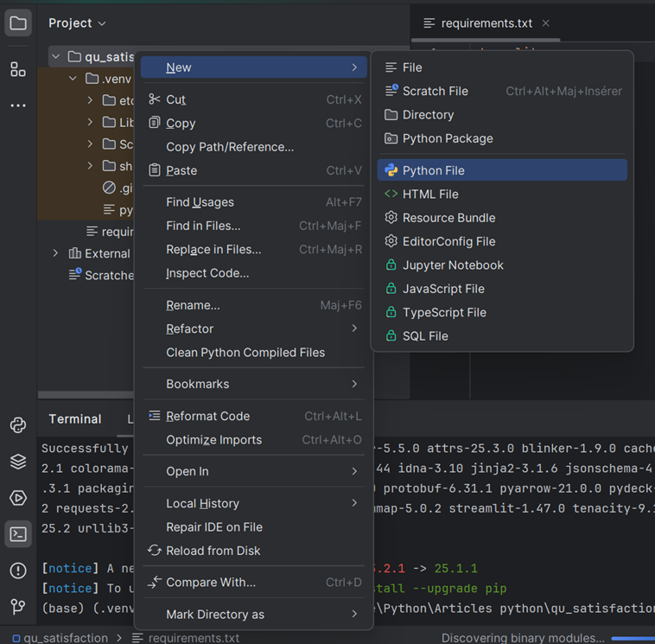
Task: Click the JavaScript File lock icon
Action: (391, 289)
